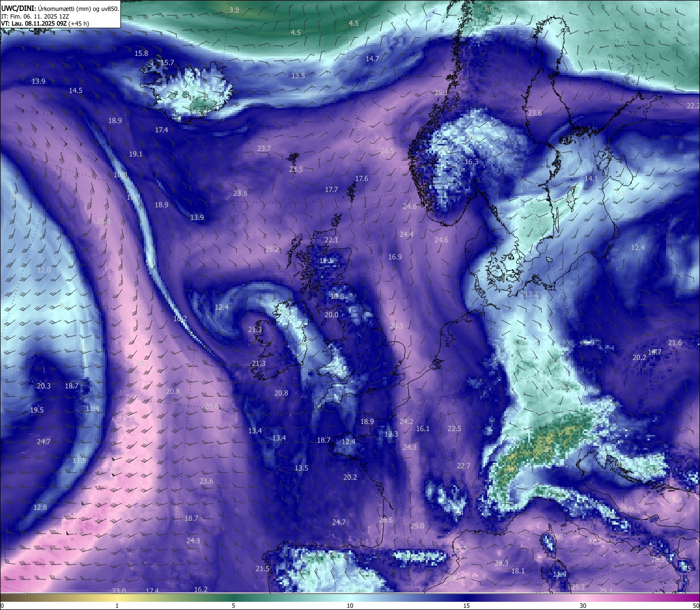This screenshot has width=700, height=610.
Task: Click the 13.2 value near Denmark
Action: (532, 294)
